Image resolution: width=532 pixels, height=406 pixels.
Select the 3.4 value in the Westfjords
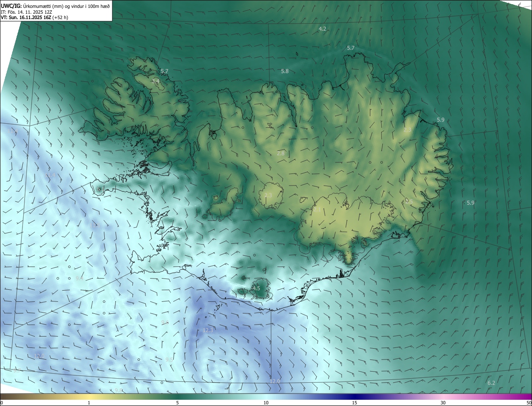156,81
